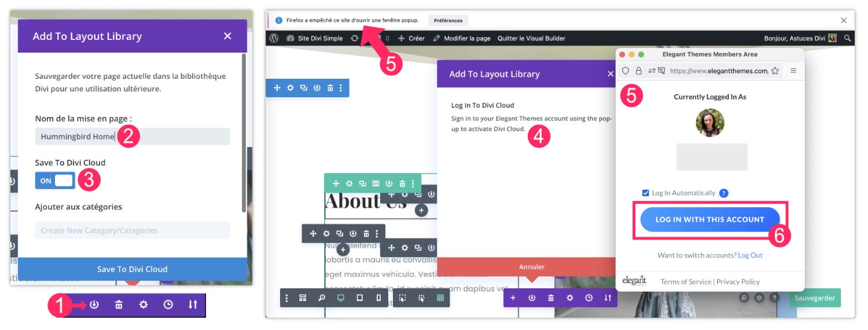The width and height of the screenshot is (868, 330).
Task: Open section settings gear in the blue toolbar
Action: click(x=290, y=88)
